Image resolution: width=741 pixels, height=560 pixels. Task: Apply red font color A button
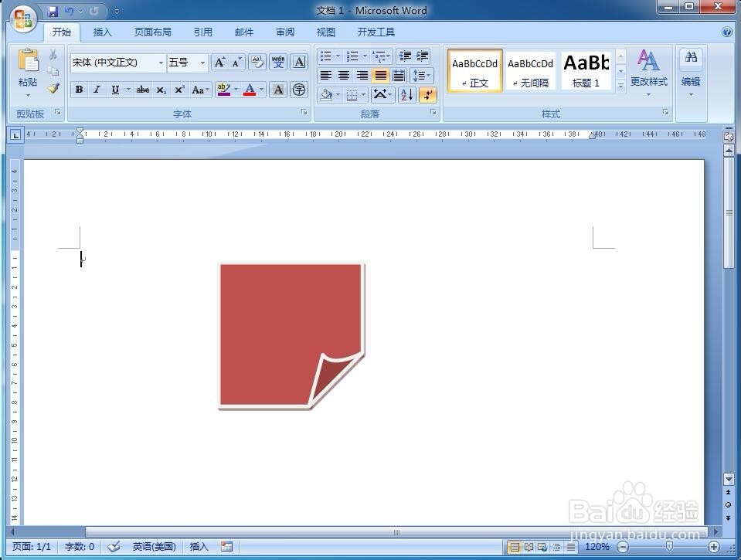click(x=250, y=90)
